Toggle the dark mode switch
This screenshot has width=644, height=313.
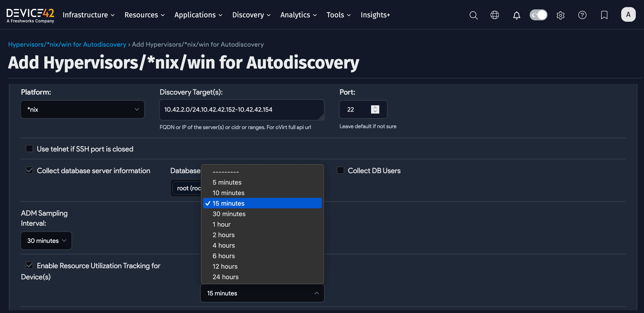538,15
